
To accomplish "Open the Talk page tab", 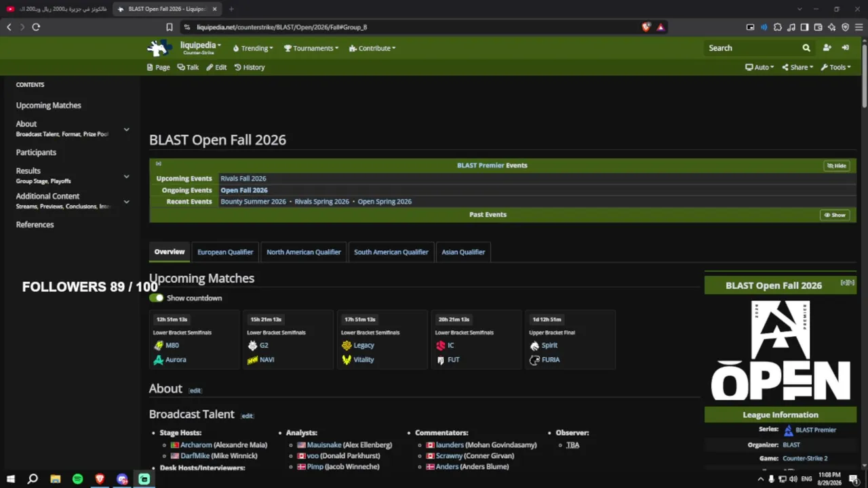I will [188, 67].
